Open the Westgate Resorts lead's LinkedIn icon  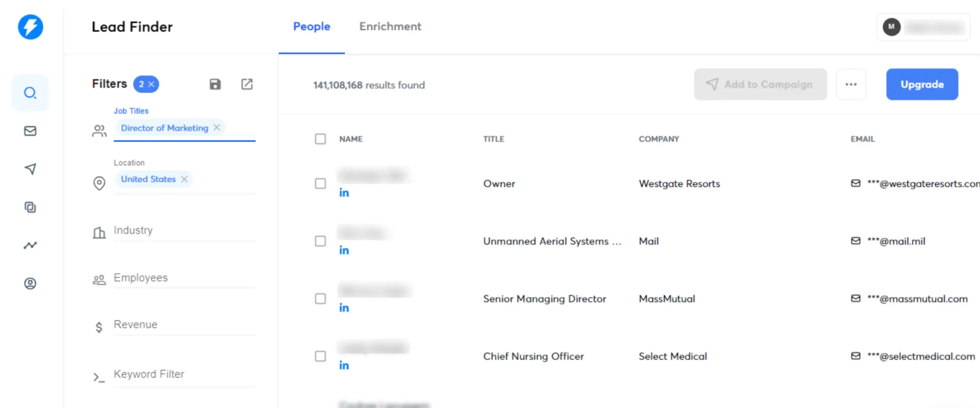coord(344,193)
